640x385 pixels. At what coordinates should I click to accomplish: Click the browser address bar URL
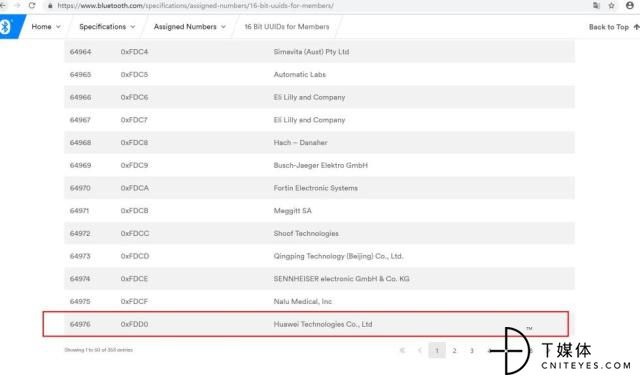coord(196,6)
